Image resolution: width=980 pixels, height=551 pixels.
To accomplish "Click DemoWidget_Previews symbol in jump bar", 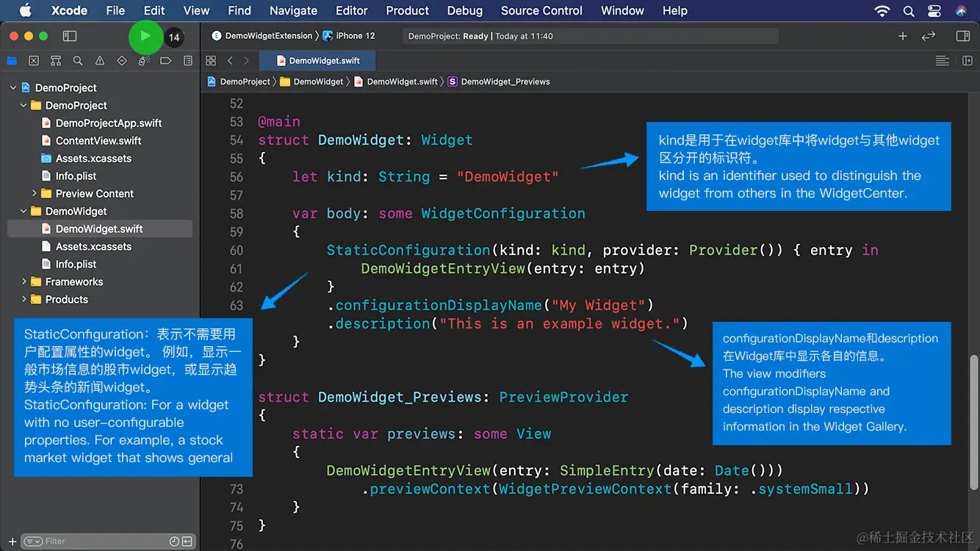I will pos(499,82).
